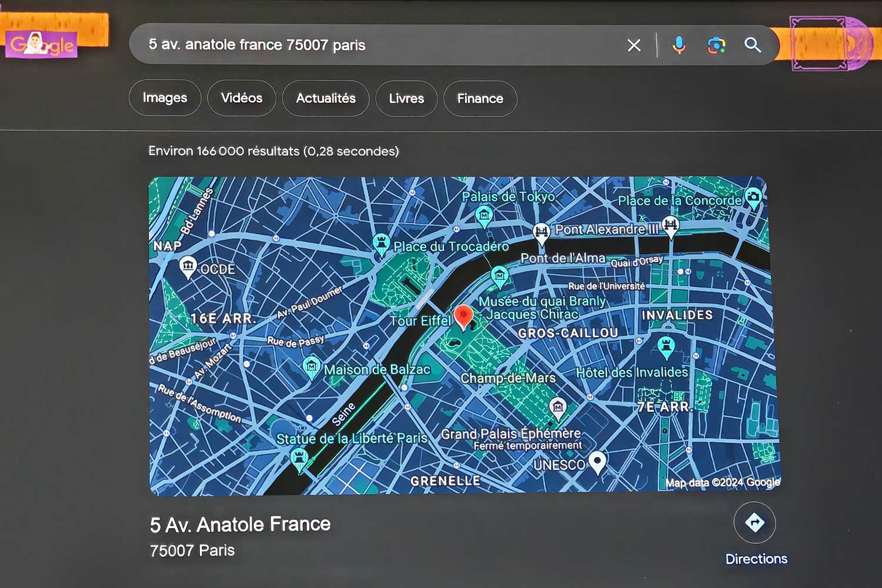The height and width of the screenshot is (588, 882).
Task: Select the Pont Alexandre III bridge marker
Action: click(x=670, y=226)
